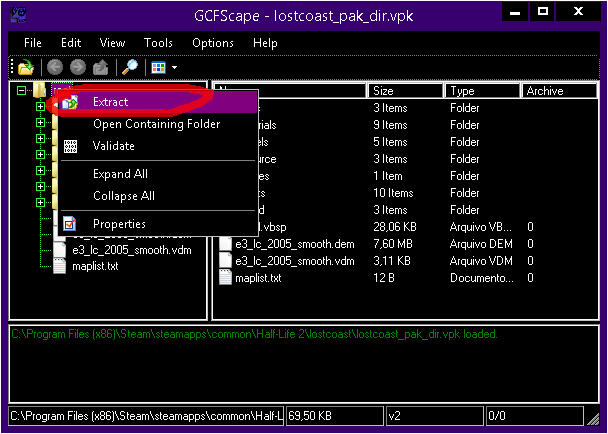
Task: Click the Documento... type cell
Action: coord(482,278)
